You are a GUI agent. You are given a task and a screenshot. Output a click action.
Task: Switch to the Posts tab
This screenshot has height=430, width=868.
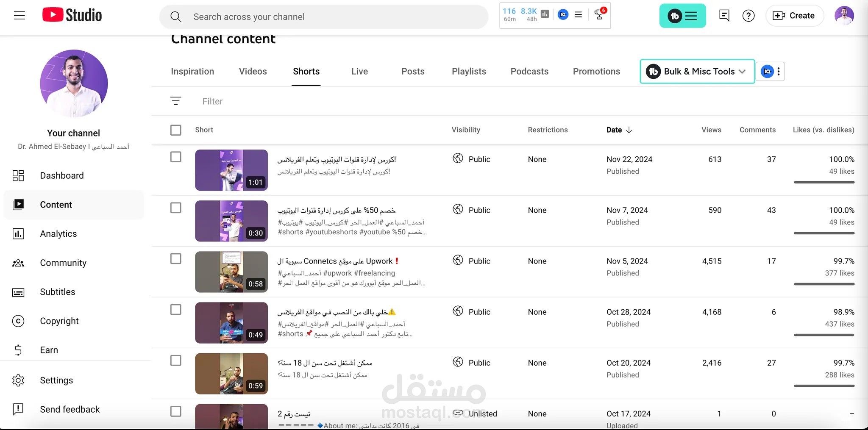click(413, 71)
